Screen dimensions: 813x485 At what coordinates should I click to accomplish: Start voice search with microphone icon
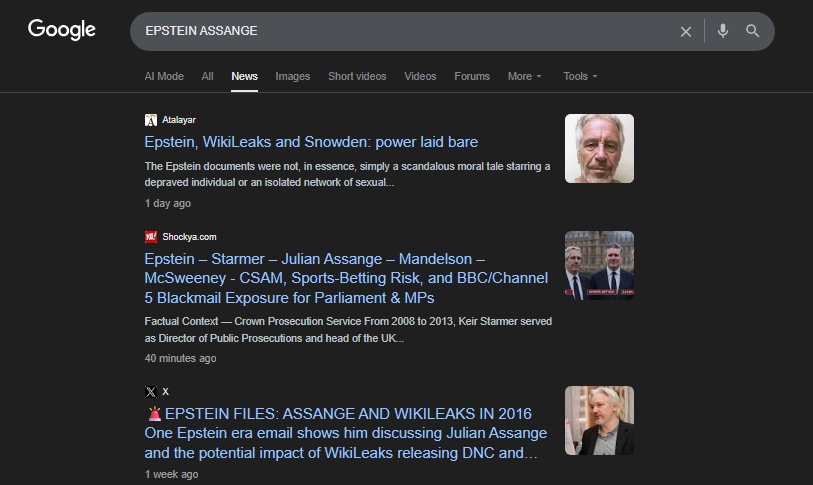pyautogui.click(x=723, y=31)
